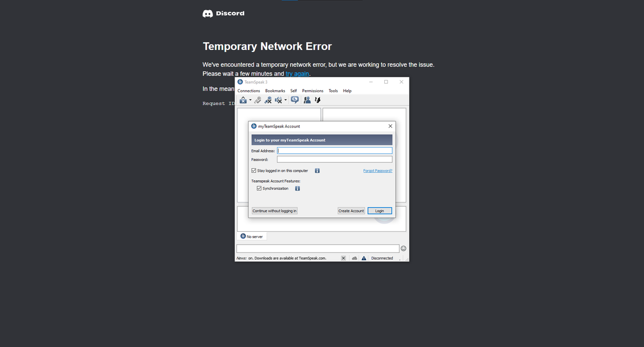
Task: Open the Forgot Password? link
Action: (x=378, y=171)
